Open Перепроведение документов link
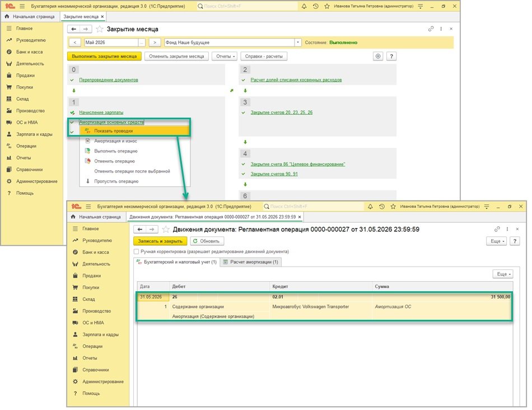The height and width of the screenshot is (410, 532). click(109, 80)
